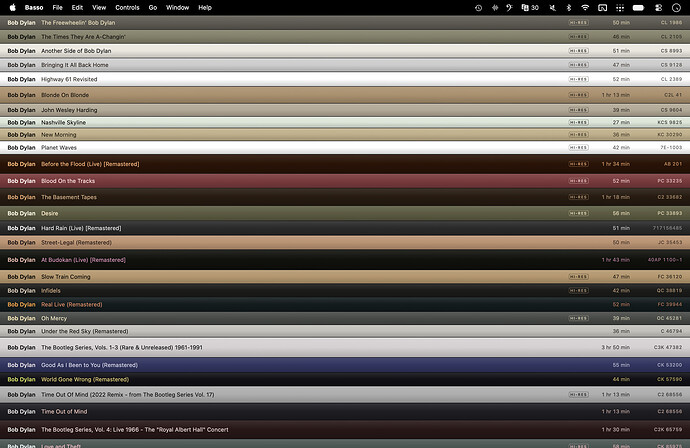Select Hard Rain (Live) [Remastered]

point(345,228)
